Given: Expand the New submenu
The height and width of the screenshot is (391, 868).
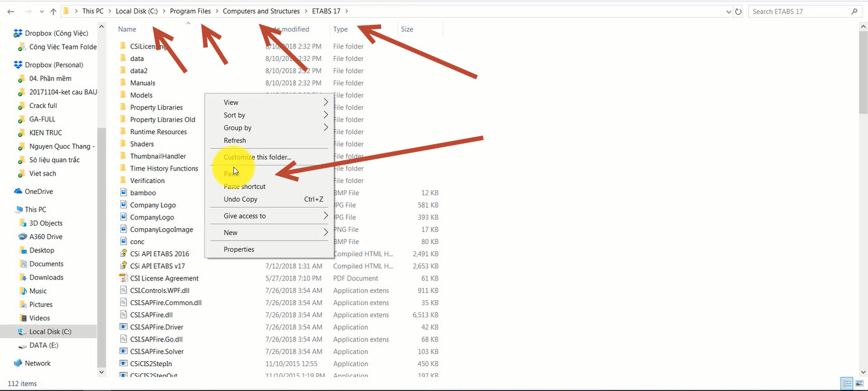Looking at the screenshot, I should point(230,232).
